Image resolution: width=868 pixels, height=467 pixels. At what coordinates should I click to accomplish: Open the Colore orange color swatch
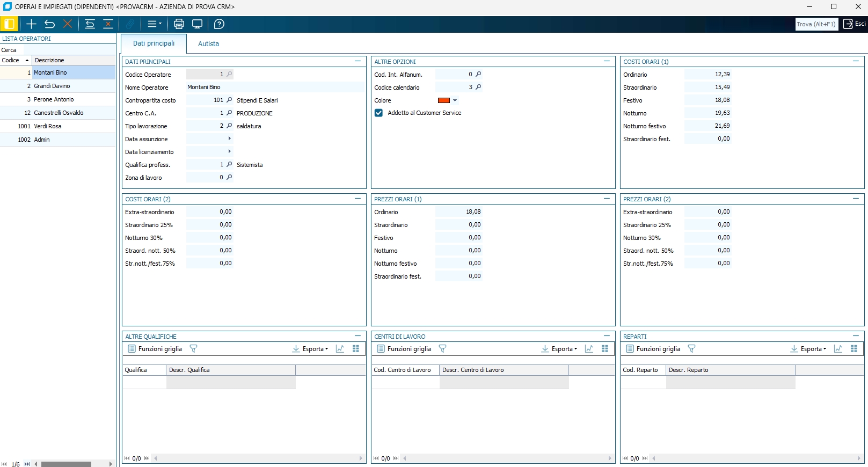point(444,100)
